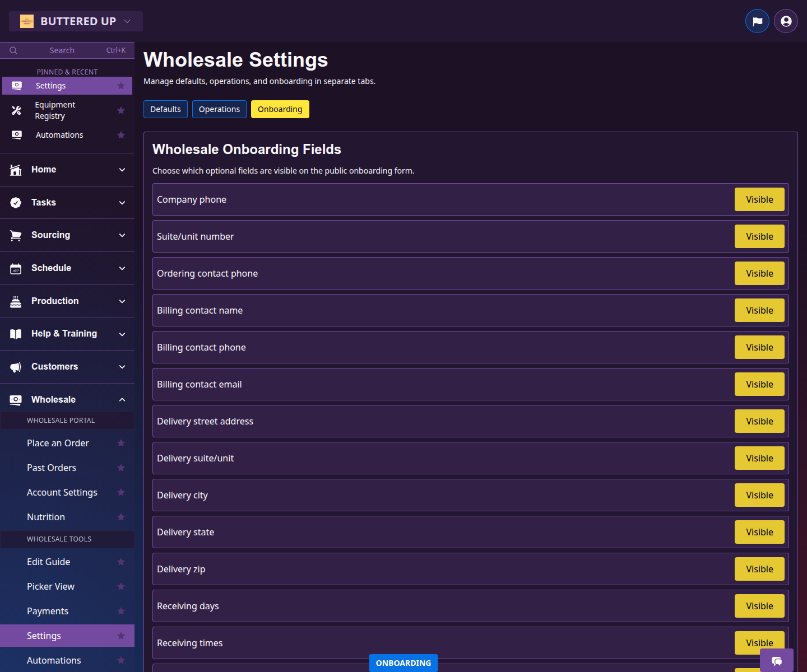The width and height of the screenshot is (807, 672).
Task: Open the Defaults tab
Action: [165, 109]
